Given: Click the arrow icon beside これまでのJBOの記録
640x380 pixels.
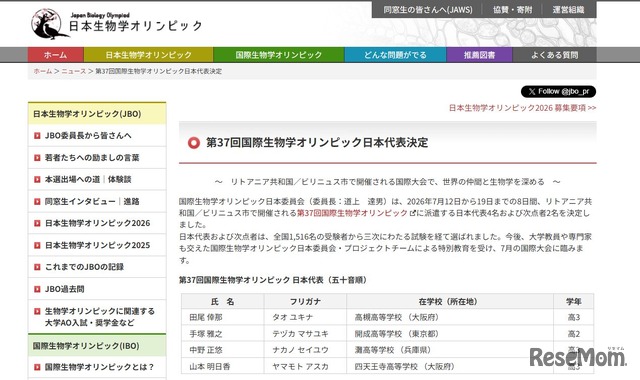Looking at the screenshot, I should pyautogui.click(x=37, y=267).
